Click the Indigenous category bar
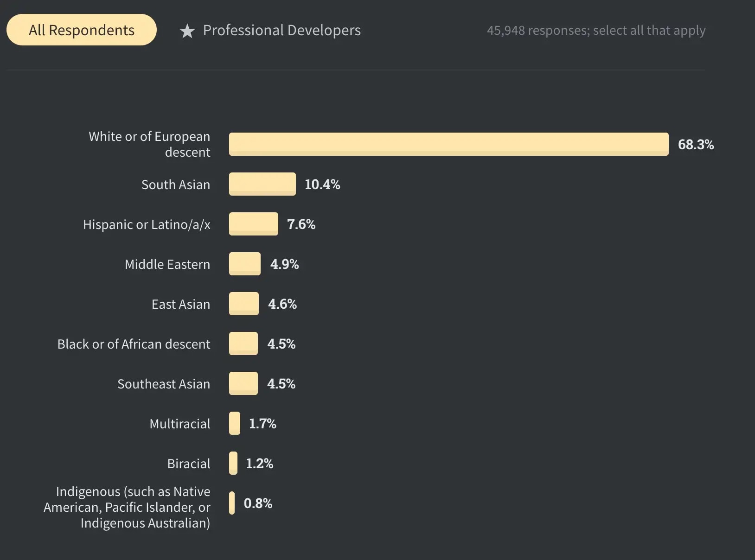Image resolution: width=755 pixels, height=560 pixels. click(x=232, y=503)
